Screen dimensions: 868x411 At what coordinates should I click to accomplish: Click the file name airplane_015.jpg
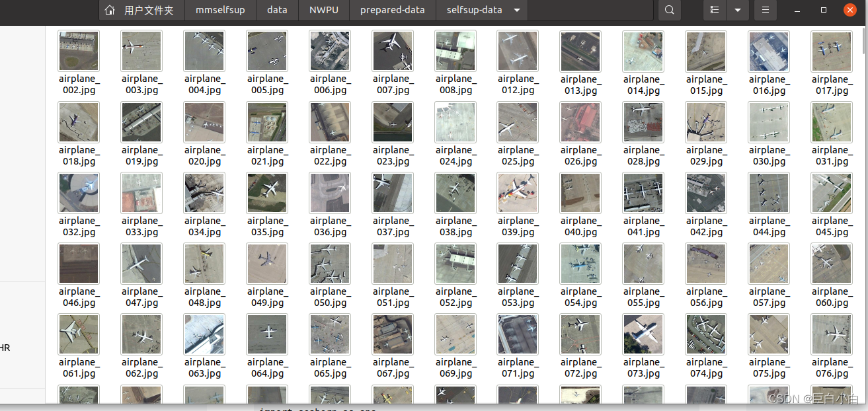tap(706, 85)
